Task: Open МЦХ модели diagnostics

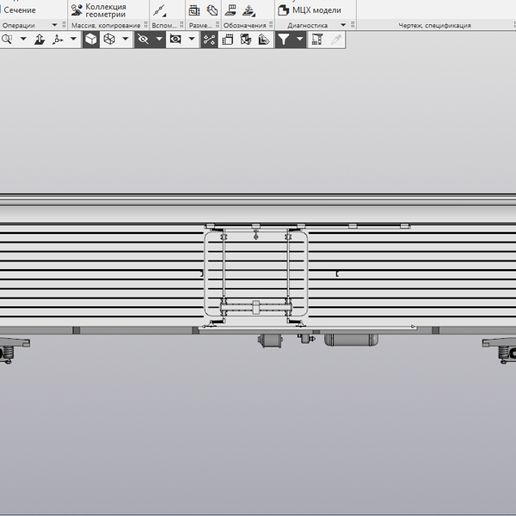Action: coord(310,10)
